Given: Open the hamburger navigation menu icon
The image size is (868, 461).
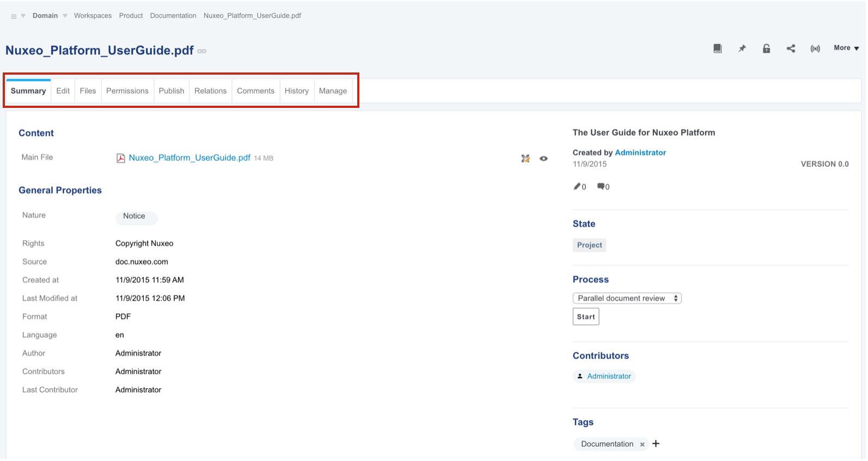Looking at the screenshot, I should point(14,16).
